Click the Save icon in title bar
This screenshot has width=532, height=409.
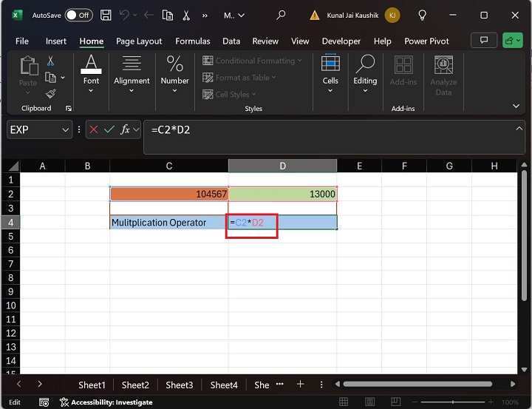[x=106, y=15]
